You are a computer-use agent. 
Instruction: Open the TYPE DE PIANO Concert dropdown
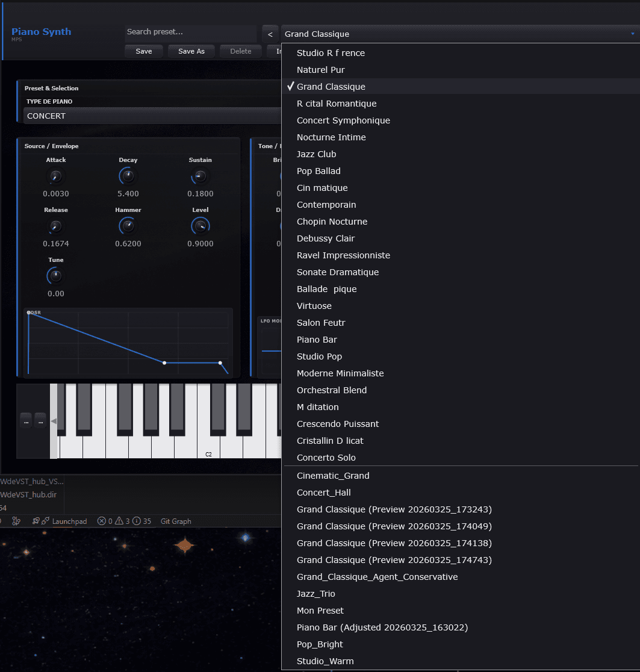pos(151,116)
